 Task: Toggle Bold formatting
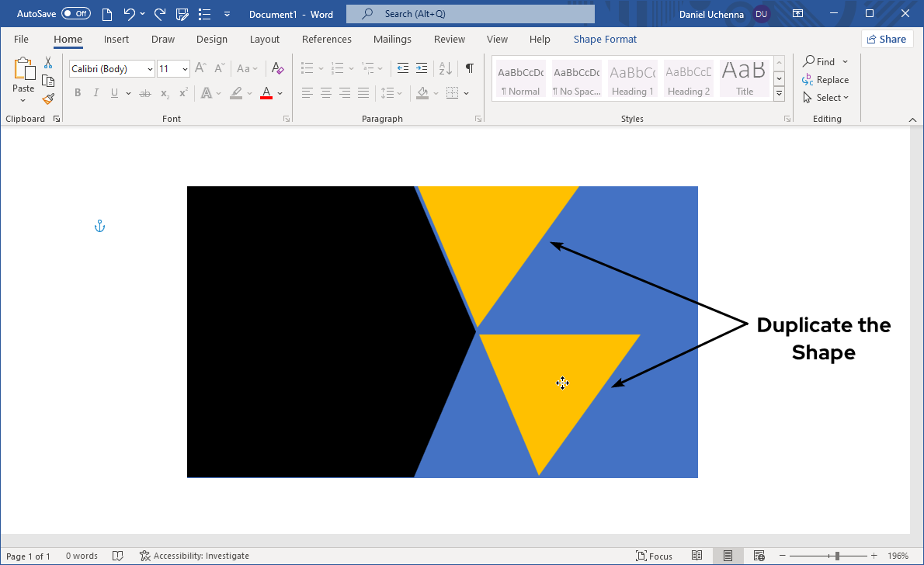click(x=78, y=93)
